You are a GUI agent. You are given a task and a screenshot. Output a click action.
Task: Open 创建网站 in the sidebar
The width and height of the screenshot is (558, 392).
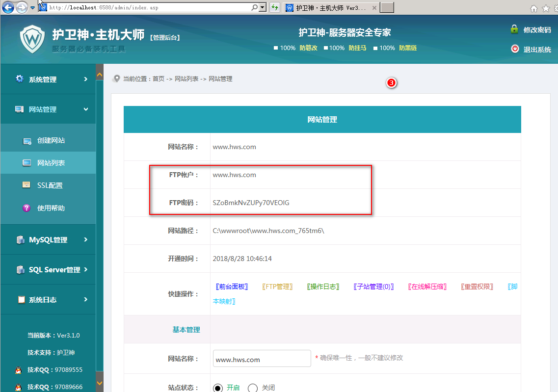[x=51, y=140]
